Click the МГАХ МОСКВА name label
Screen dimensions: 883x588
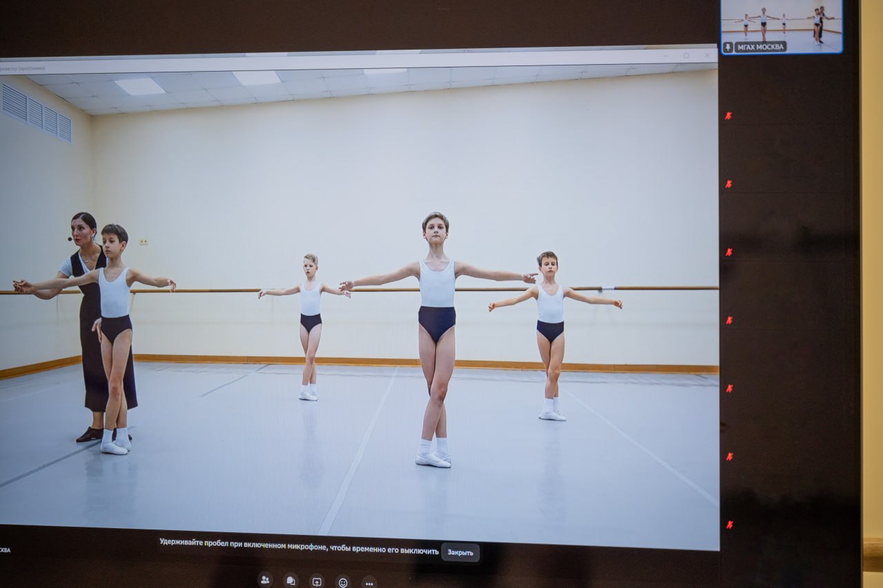(760, 47)
